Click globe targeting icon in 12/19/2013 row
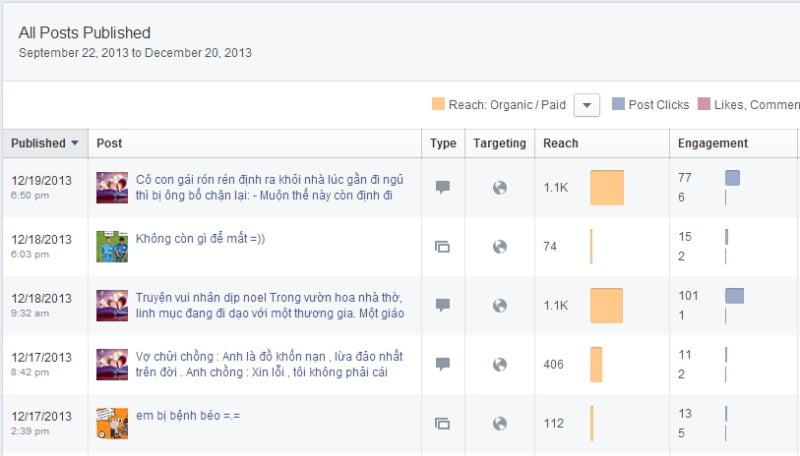 pyautogui.click(x=500, y=187)
